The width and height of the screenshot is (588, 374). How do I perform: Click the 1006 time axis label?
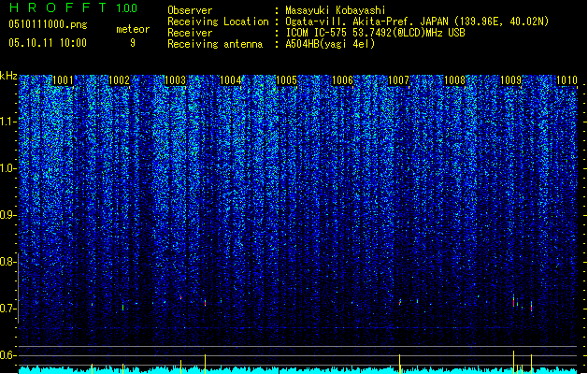point(343,80)
